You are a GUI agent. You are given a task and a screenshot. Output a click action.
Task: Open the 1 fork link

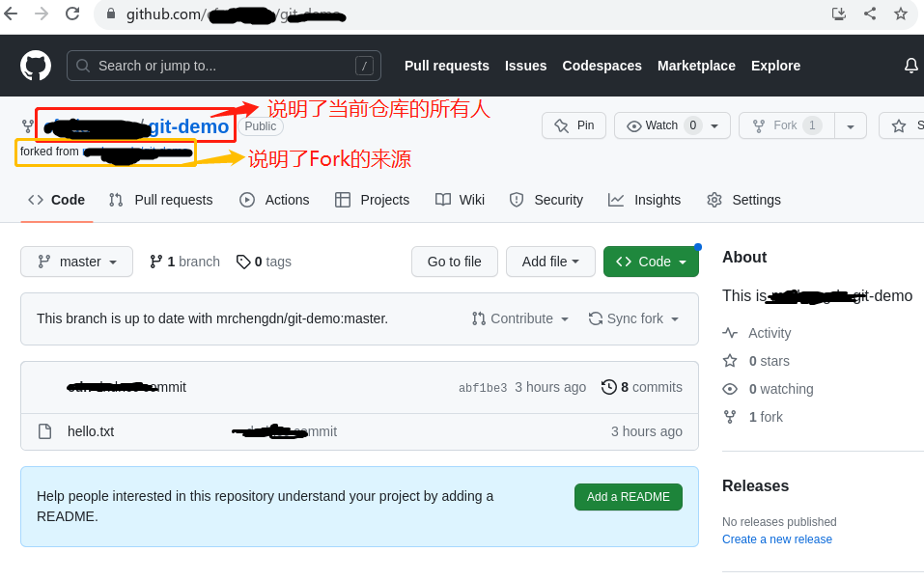[766, 417]
